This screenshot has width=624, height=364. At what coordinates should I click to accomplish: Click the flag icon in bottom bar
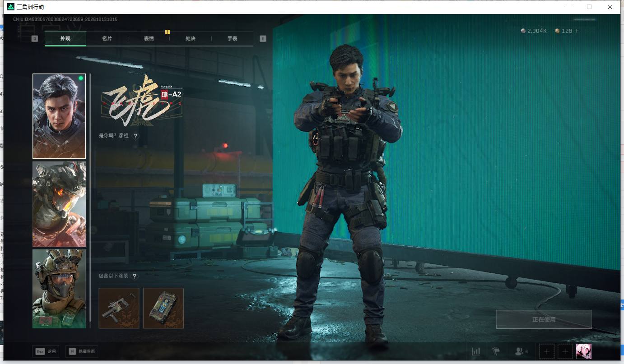(496, 351)
